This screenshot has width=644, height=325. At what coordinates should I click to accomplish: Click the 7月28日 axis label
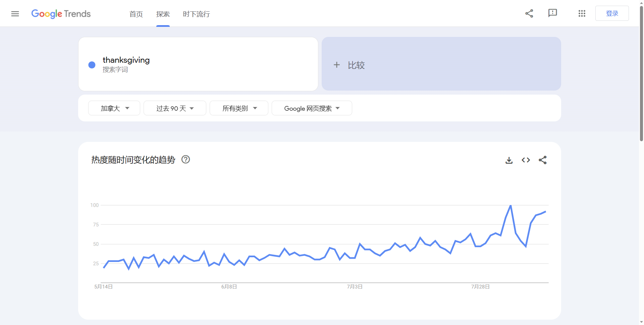480,286
